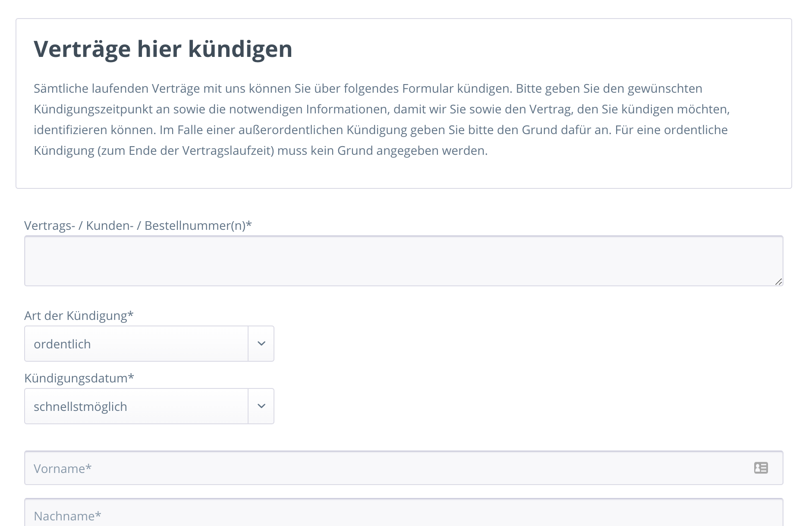Focus the Vertrags- / Kunden- / Bestellnummer text area
Image resolution: width=812 pixels, height=526 pixels.
pyautogui.click(x=404, y=261)
